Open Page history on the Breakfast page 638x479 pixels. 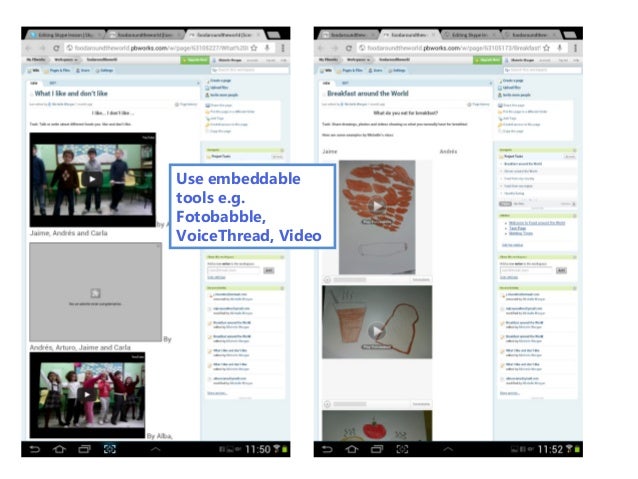pos(478,105)
